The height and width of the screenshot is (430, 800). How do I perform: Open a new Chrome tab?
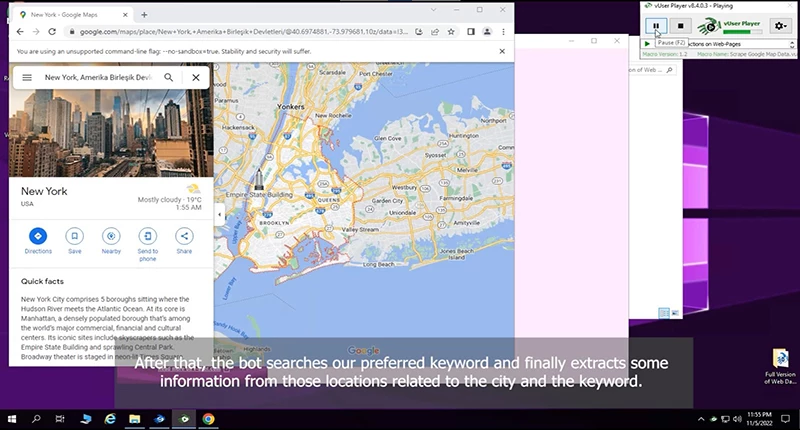[x=144, y=15]
